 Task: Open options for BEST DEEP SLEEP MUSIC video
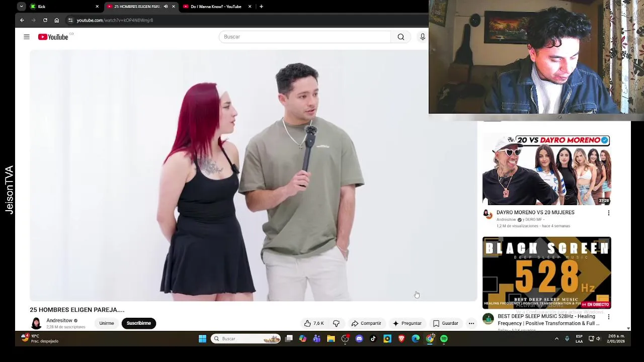[609, 317]
